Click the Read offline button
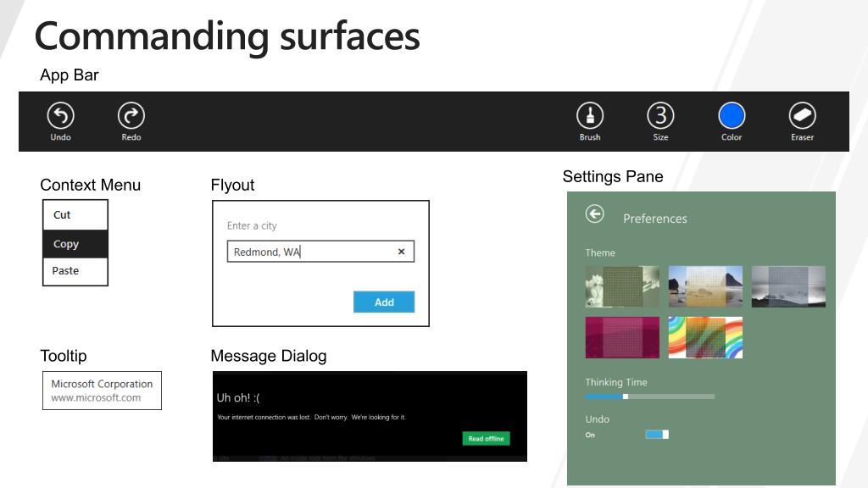The image size is (868, 488). point(486,439)
